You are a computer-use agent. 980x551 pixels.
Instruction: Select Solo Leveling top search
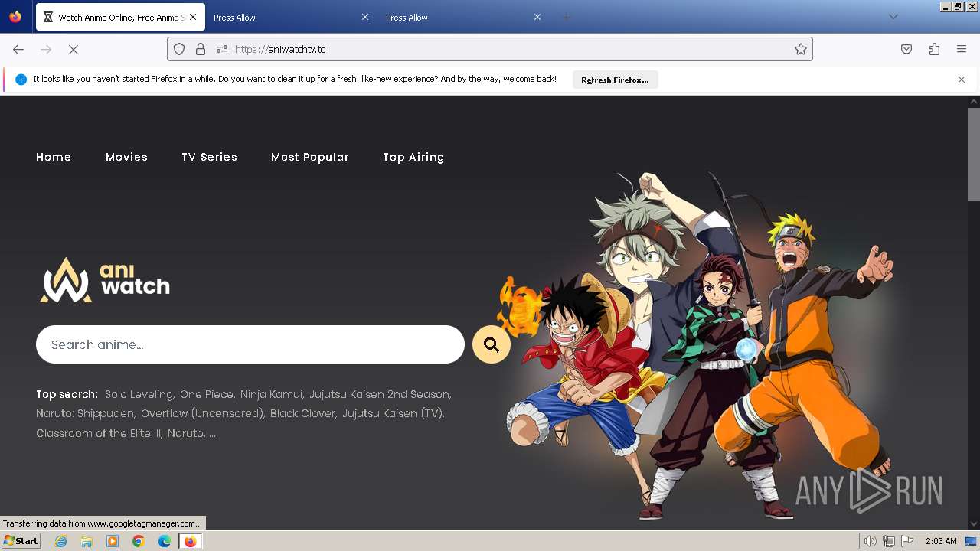point(139,394)
